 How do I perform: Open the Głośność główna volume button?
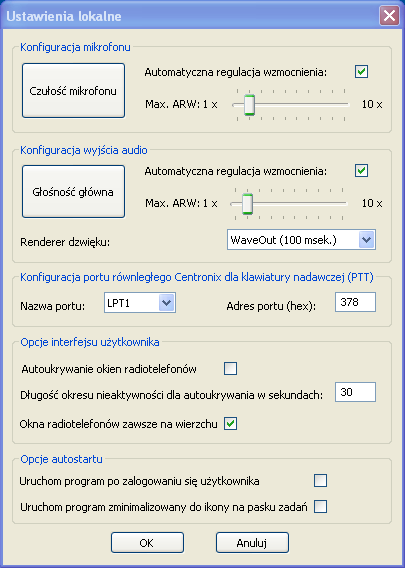[74, 192]
